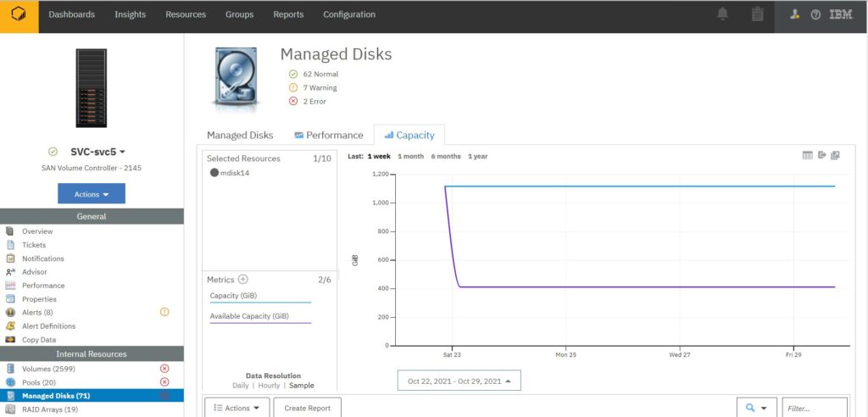
Task: Open the blue Actions dropdown button
Action: pos(92,194)
